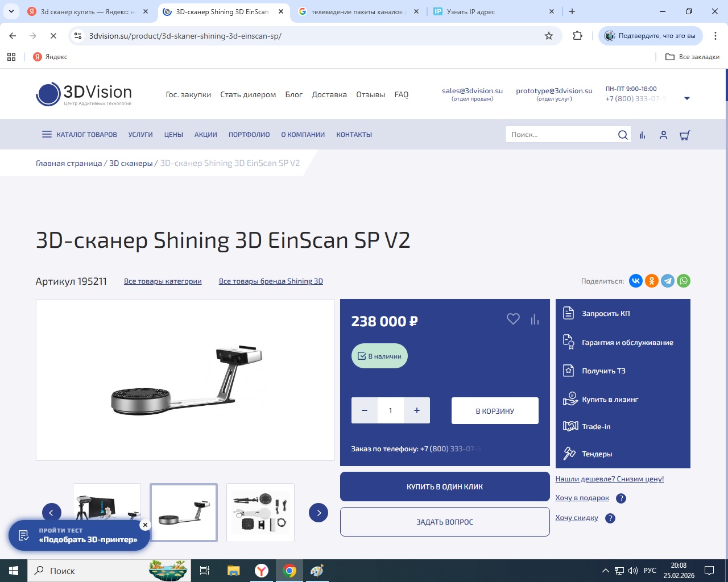Open help tooltip next to Хочу скидку
The height and width of the screenshot is (582, 728).
click(610, 518)
